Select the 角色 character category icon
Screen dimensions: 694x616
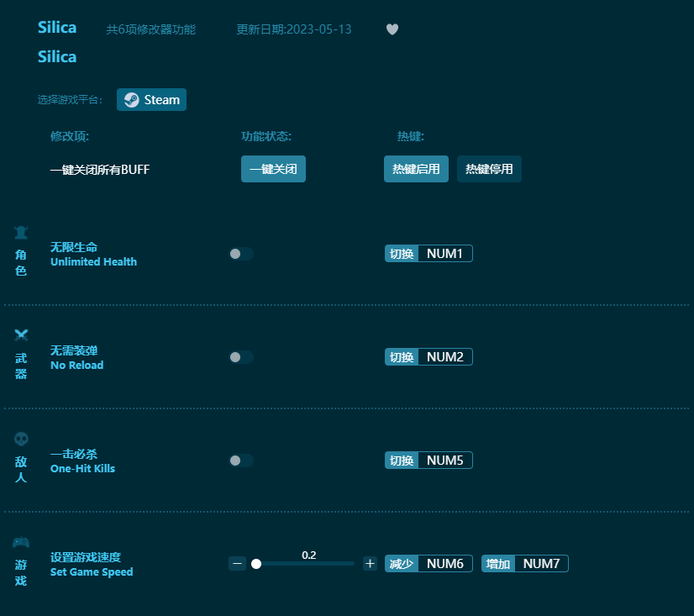21,232
